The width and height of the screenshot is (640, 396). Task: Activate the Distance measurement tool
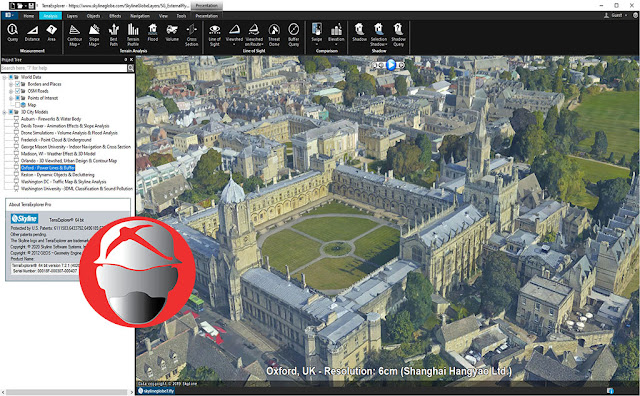(32, 33)
